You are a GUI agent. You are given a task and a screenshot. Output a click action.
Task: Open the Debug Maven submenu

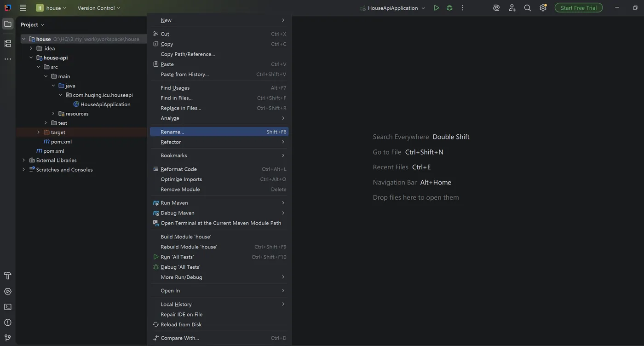click(219, 213)
